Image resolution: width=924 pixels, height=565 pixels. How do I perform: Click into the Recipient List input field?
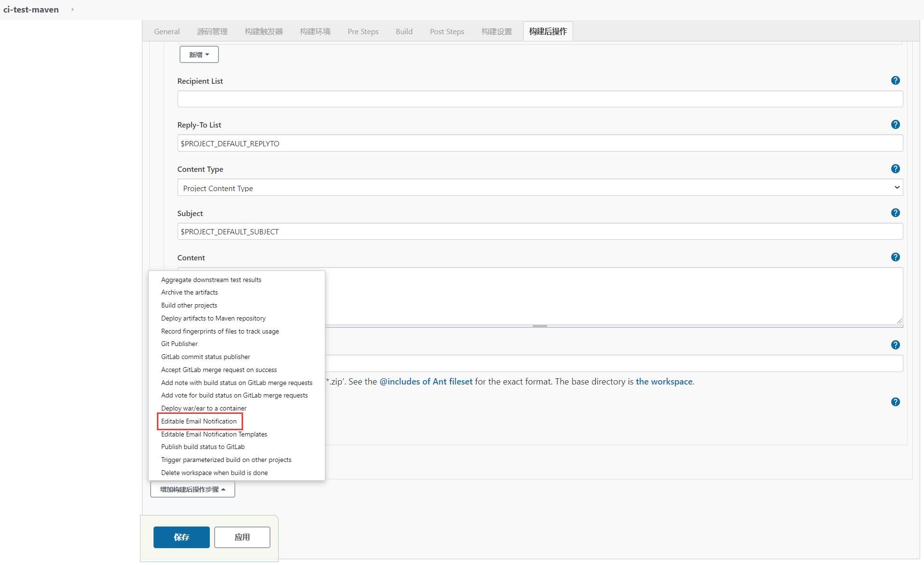(539, 99)
